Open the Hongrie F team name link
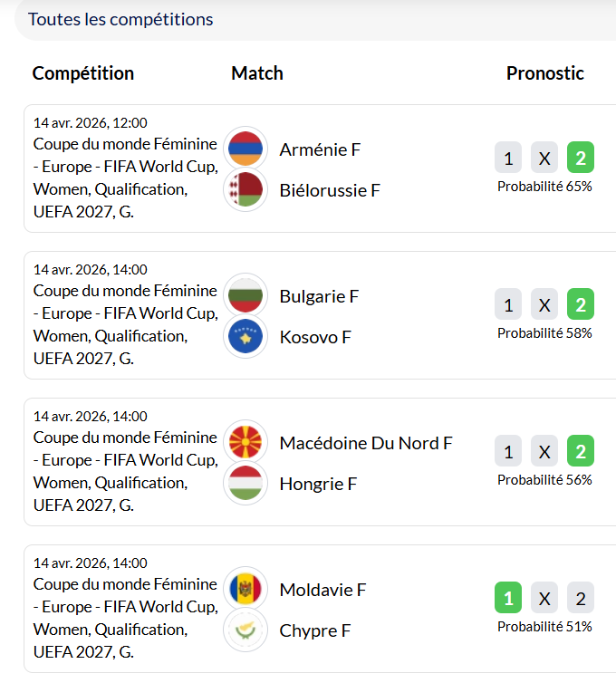 coord(318,484)
